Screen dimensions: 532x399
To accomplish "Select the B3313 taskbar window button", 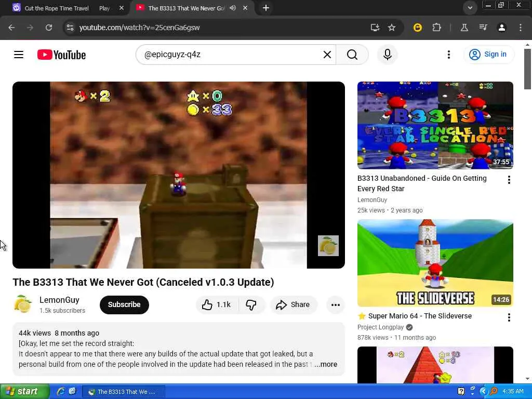I will tap(124, 392).
